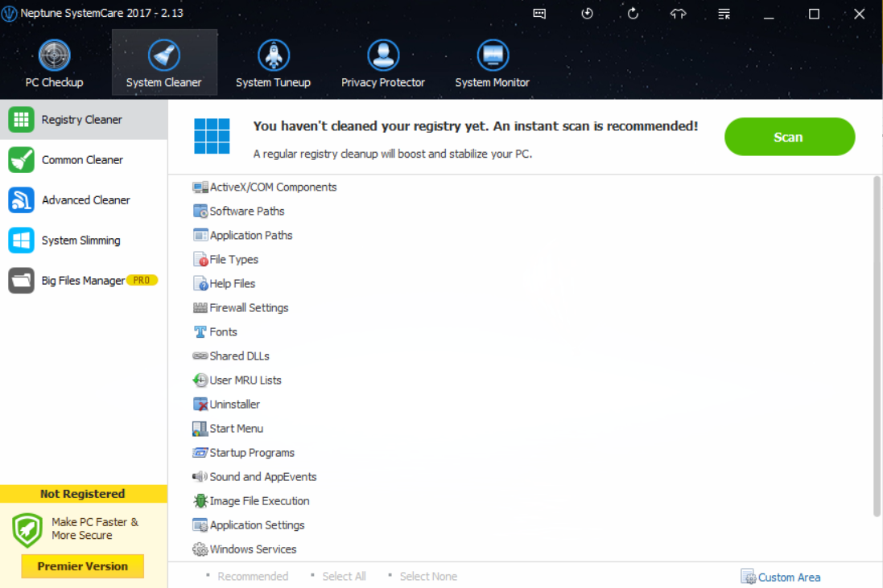Select the 'Windows Services' entry text
Viewport: 883px width, 588px height.
click(253, 549)
